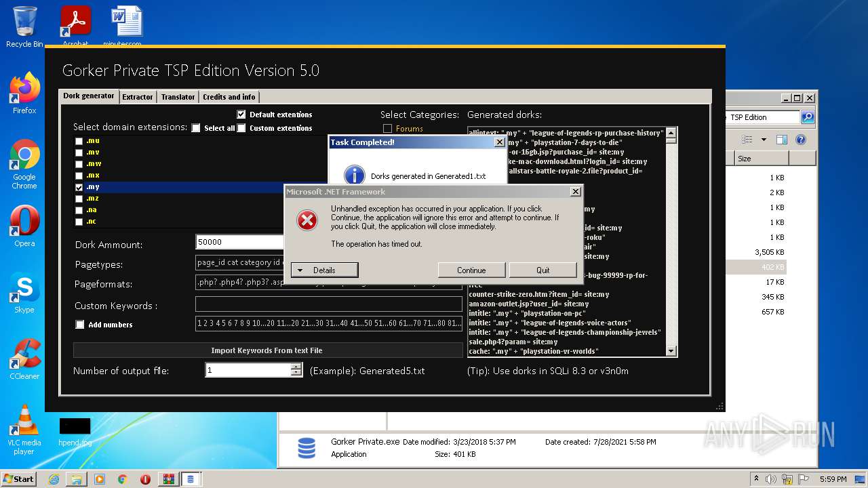Screen dimensions: 868x488
Task: Select the 657 KB file row
Action: pos(755,312)
